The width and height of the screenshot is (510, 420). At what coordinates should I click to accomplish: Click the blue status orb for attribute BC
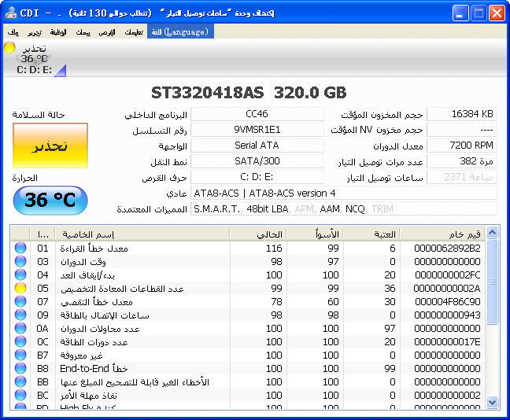click(20, 396)
